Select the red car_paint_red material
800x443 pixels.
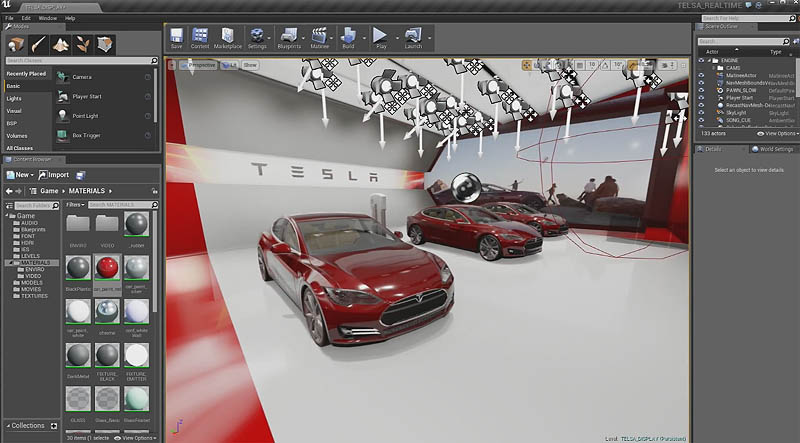point(107,267)
